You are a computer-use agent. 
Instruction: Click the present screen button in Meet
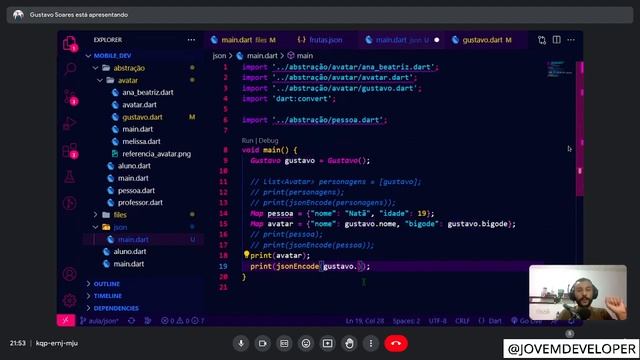coord(327,344)
